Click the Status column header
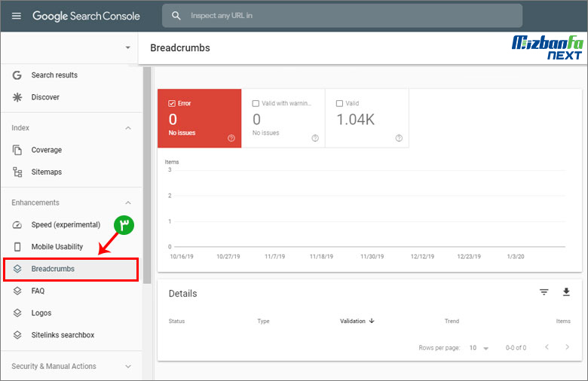Screen dimensions: 588x381 click(x=176, y=321)
